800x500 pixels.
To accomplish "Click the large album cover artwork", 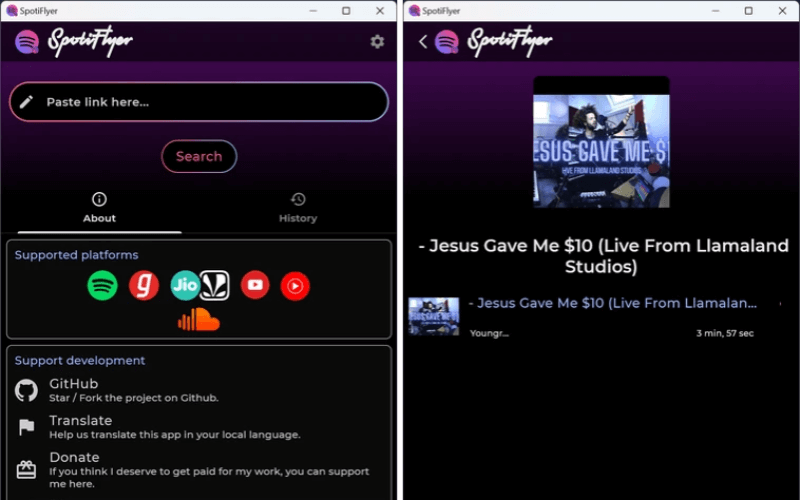I will 602,142.
